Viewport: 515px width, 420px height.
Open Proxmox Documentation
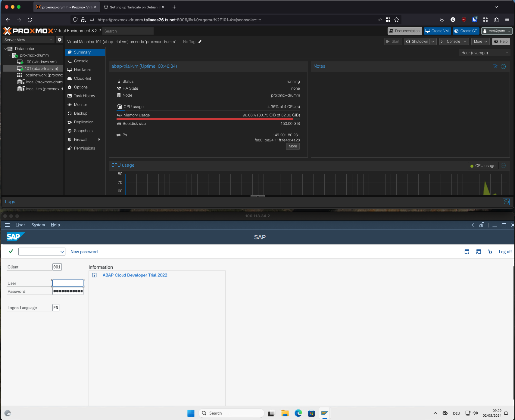click(x=405, y=31)
